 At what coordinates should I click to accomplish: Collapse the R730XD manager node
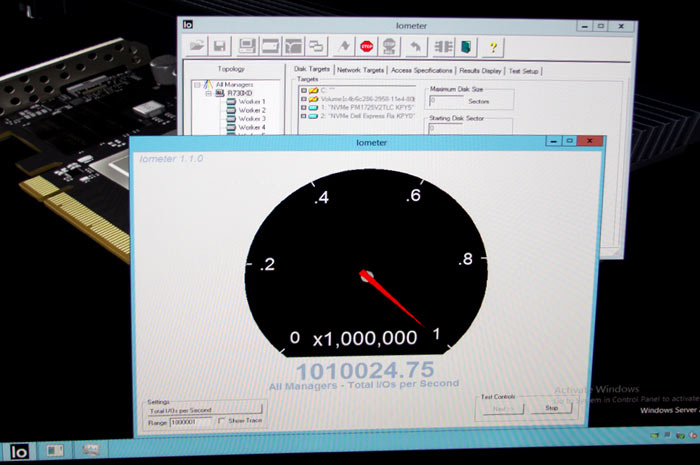pos(208,93)
